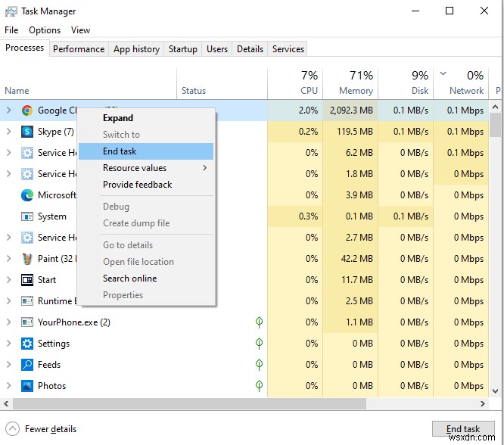
Task: Expand the Skype process group
Action: click(x=8, y=132)
